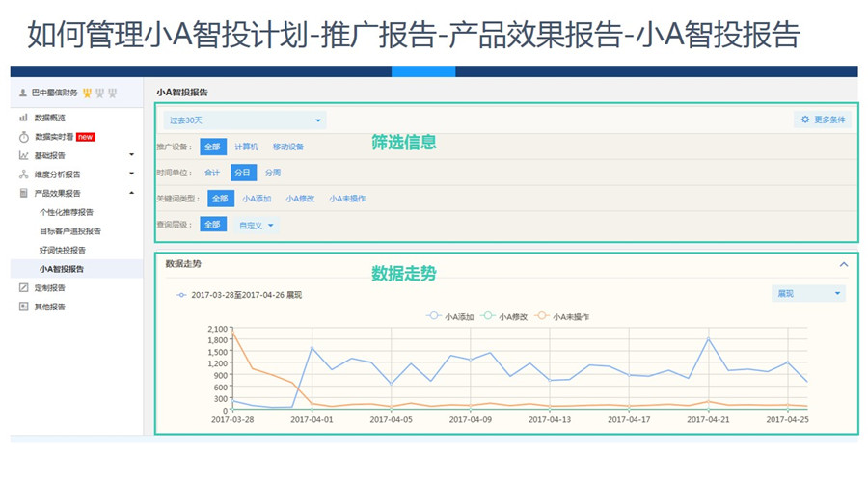Expand the 基础报告 arrow
868x482 pixels.
pos(132,155)
